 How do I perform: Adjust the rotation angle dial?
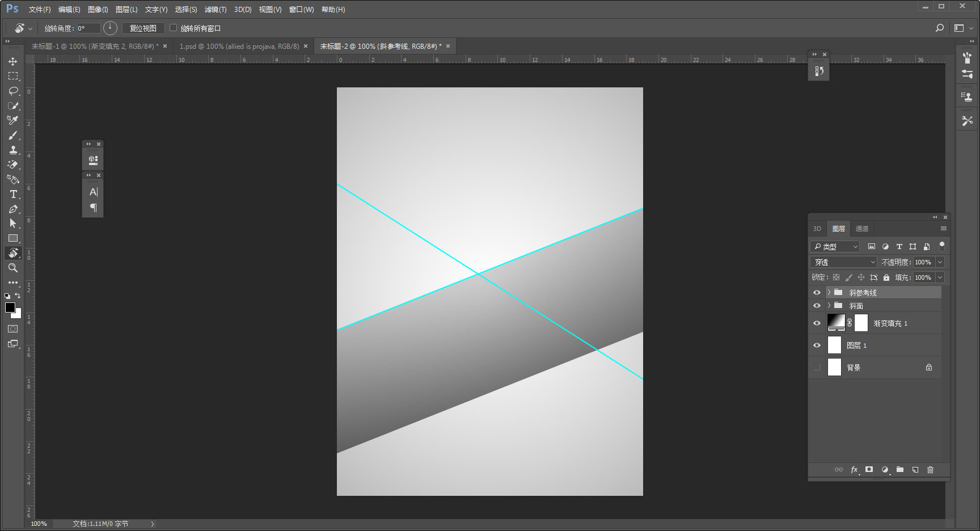click(111, 28)
